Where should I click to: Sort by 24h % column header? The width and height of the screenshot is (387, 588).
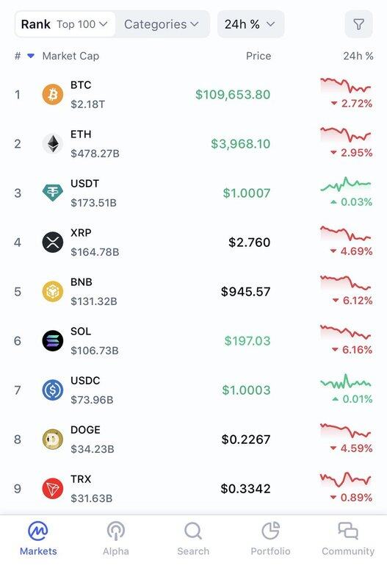(x=358, y=56)
